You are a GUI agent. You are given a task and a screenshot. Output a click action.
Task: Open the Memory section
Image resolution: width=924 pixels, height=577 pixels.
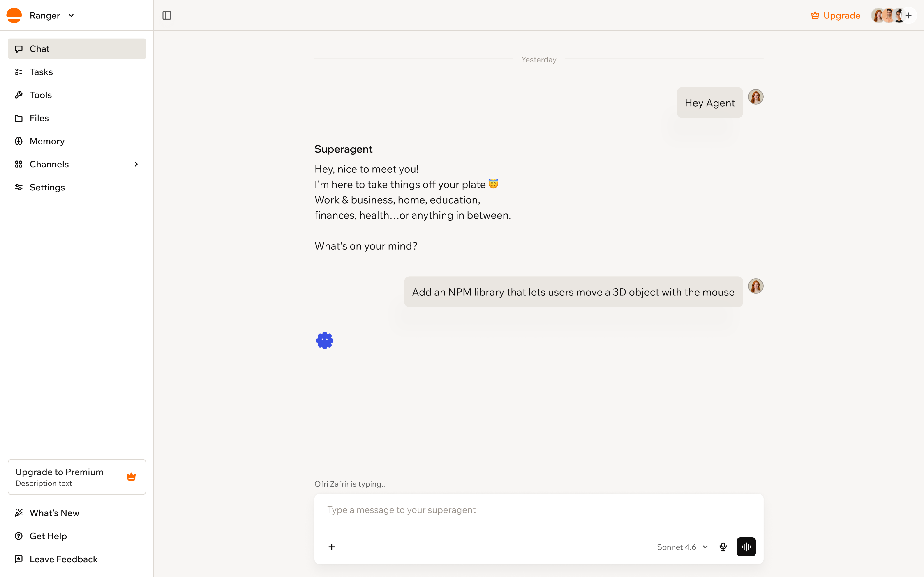pos(77,141)
